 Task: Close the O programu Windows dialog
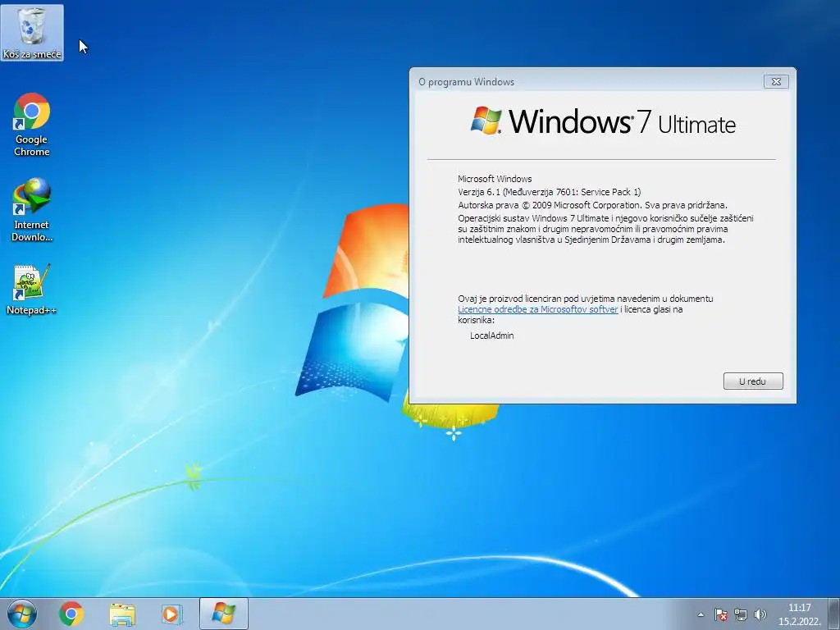coord(776,81)
